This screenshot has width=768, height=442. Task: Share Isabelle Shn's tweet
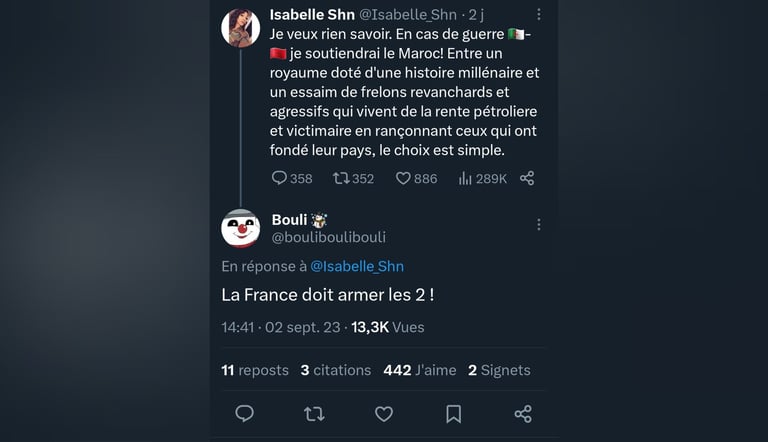(527, 178)
